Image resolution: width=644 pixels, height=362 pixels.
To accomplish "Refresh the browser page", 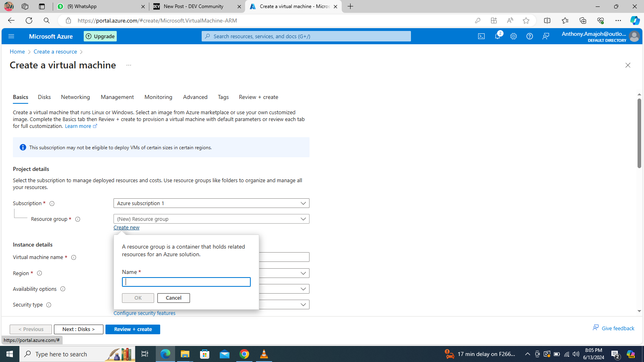I will point(29,21).
